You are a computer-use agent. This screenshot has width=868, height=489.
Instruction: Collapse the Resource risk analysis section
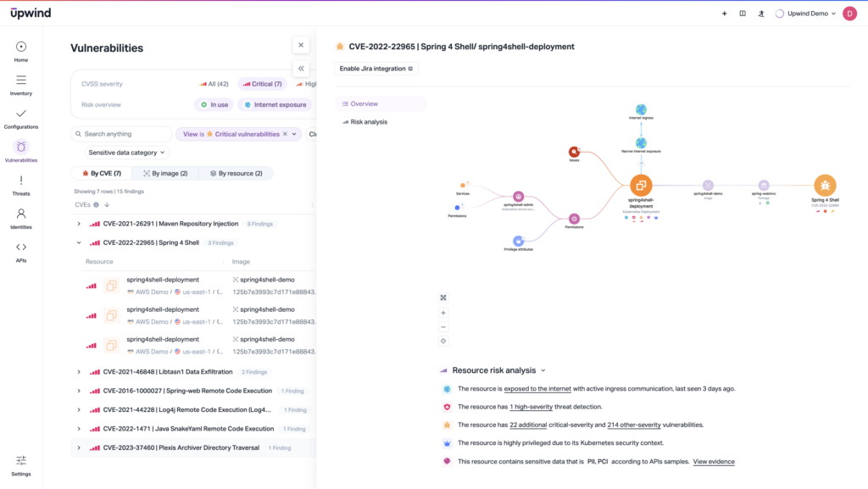tap(543, 370)
